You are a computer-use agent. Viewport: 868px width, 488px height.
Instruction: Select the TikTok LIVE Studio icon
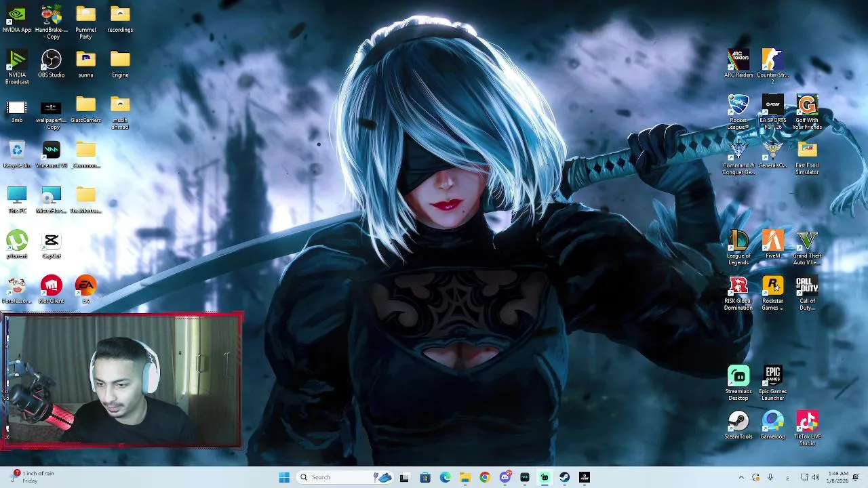(x=807, y=429)
